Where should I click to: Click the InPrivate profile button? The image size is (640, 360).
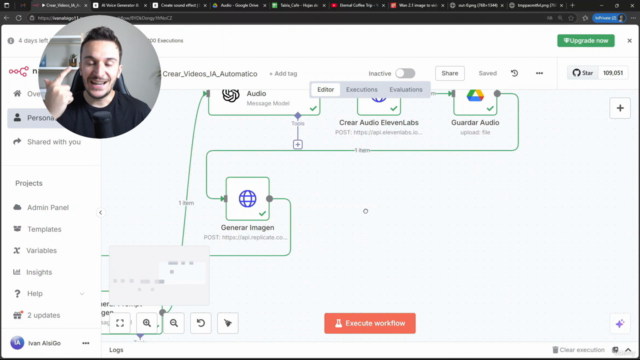tap(609, 18)
